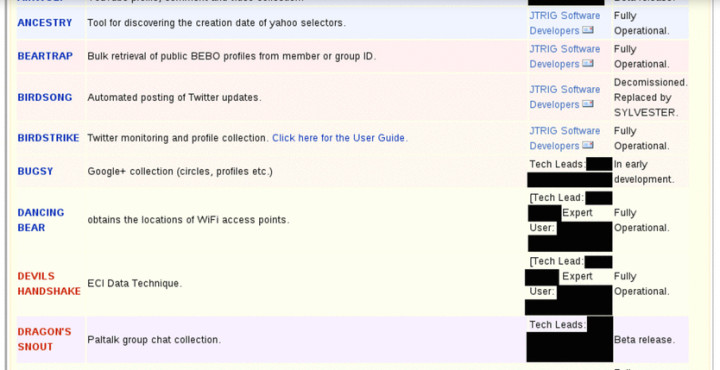Open the DANCING BEAR tool link

[x=40, y=220]
